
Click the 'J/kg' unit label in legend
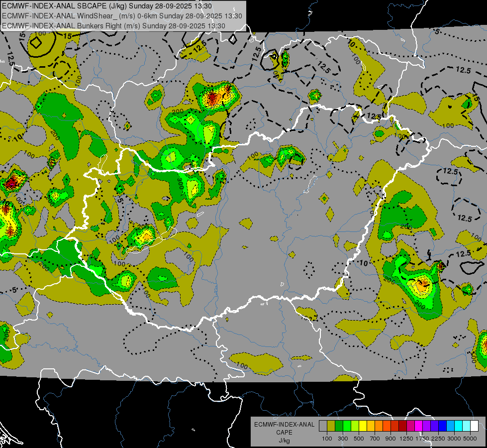[x=284, y=441]
